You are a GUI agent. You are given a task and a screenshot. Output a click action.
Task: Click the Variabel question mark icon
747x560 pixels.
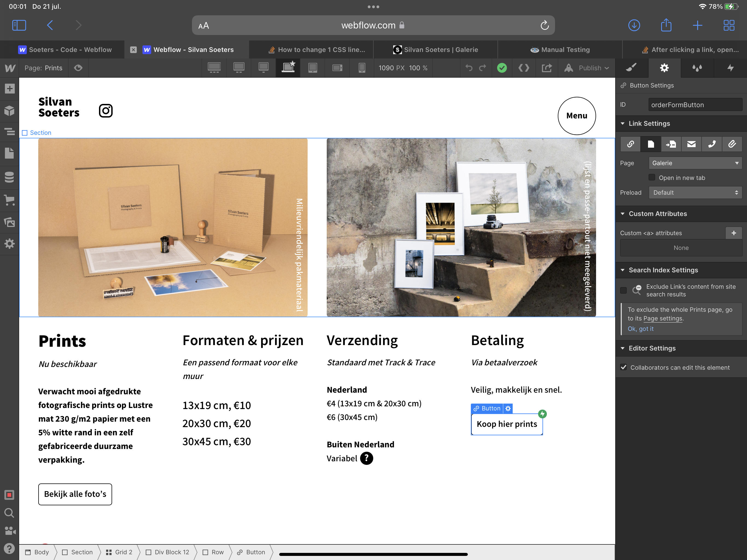366,458
